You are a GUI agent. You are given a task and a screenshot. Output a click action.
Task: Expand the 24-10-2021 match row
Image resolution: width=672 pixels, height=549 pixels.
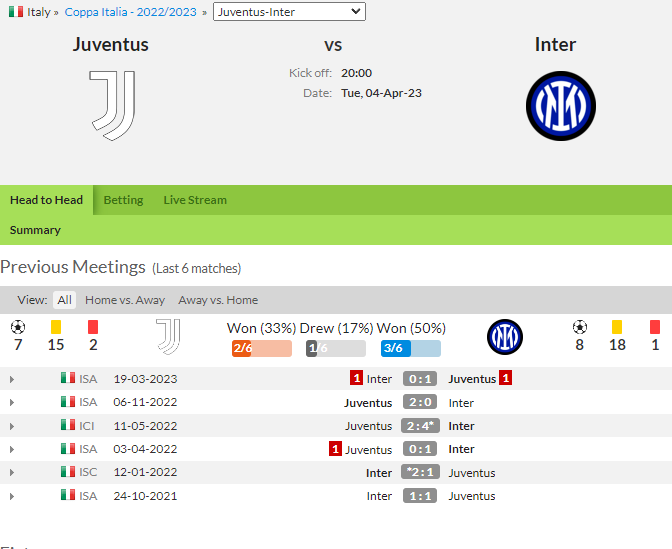tap(12, 496)
